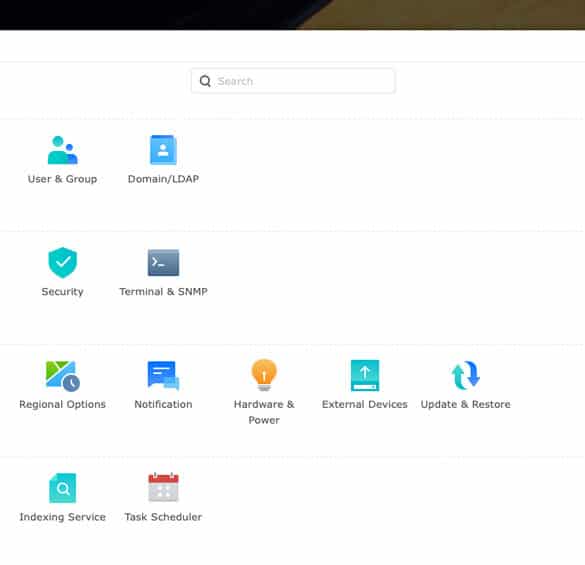Viewport: 585px width, 565px height.
Task: Click the "Notification" label
Action: point(163,404)
